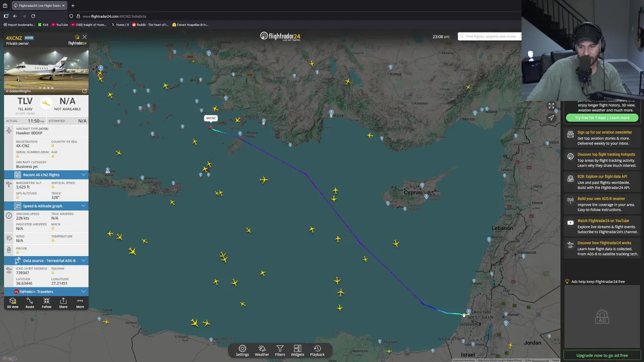Click the H25B aircraft type badge

(x=29, y=38)
